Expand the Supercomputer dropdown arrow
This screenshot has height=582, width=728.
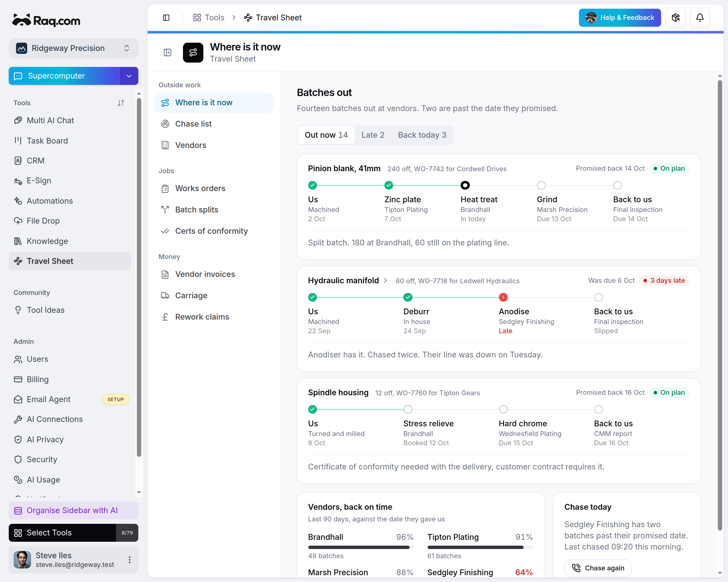(x=129, y=76)
